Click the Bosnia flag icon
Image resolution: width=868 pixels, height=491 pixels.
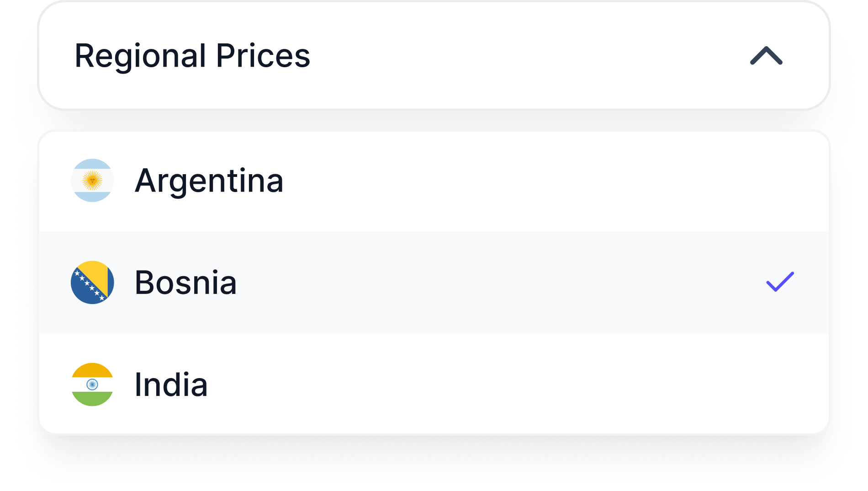[x=92, y=283]
